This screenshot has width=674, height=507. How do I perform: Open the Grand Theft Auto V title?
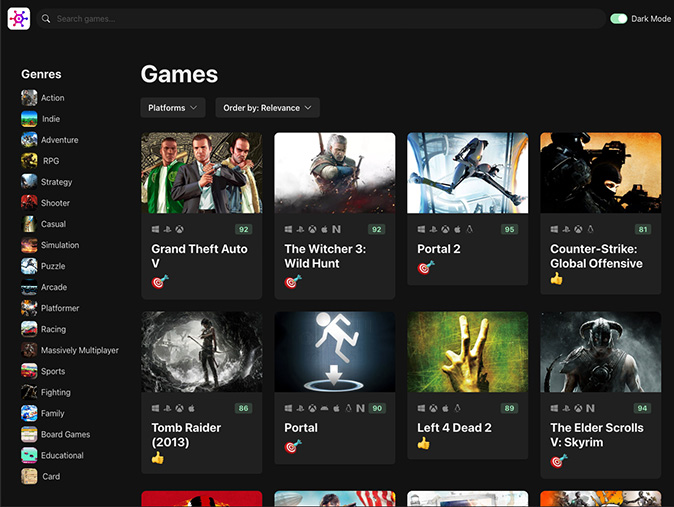[x=199, y=256]
